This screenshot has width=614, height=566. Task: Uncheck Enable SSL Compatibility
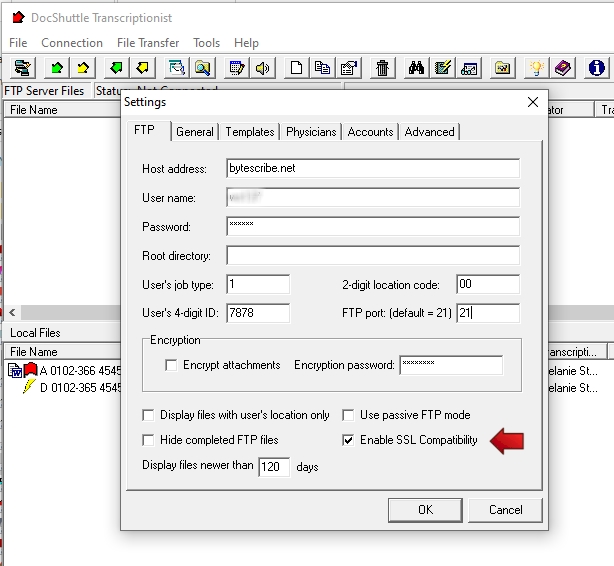(x=348, y=440)
